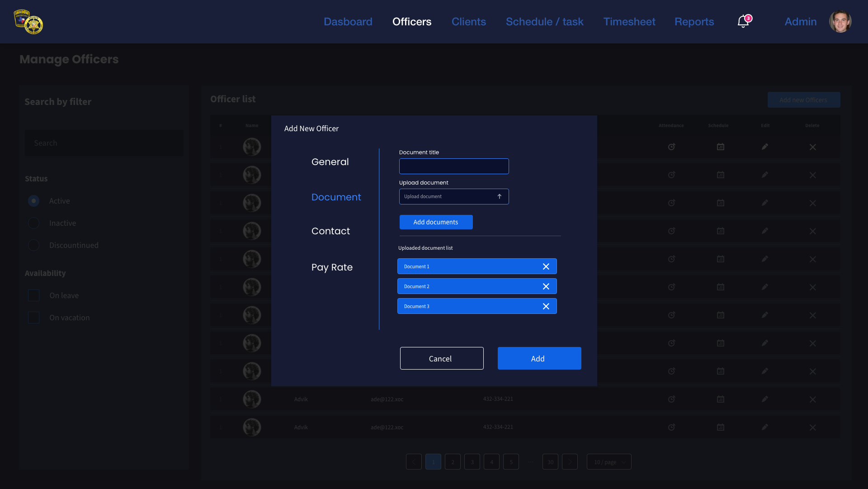Open notifications bell icon
Viewport: 868px width, 489px height.
pyautogui.click(x=743, y=21)
